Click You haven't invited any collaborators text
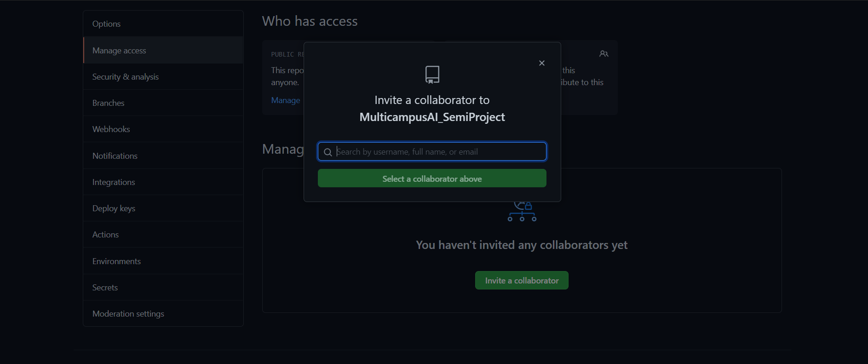 pyautogui.click(x=522, y=245)
